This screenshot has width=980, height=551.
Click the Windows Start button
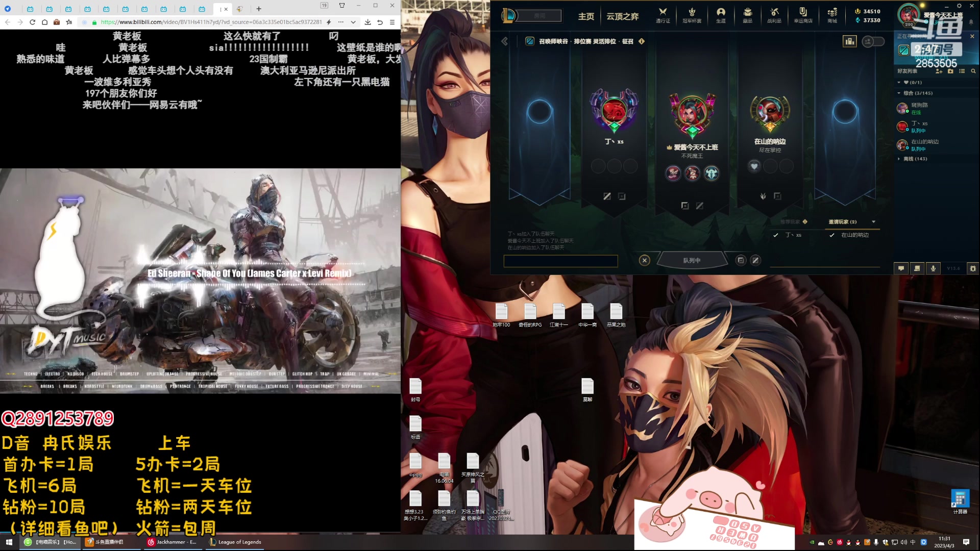click(x=9, y=542)
